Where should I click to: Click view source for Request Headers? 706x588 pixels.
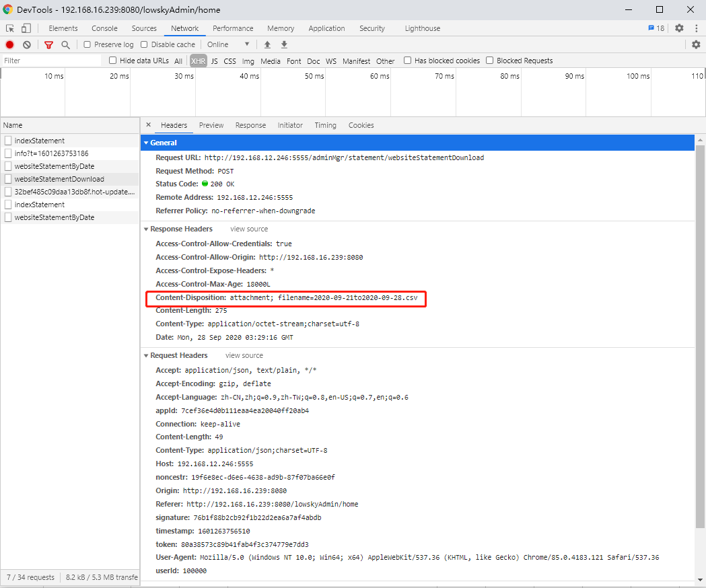(x=244, y=356)
